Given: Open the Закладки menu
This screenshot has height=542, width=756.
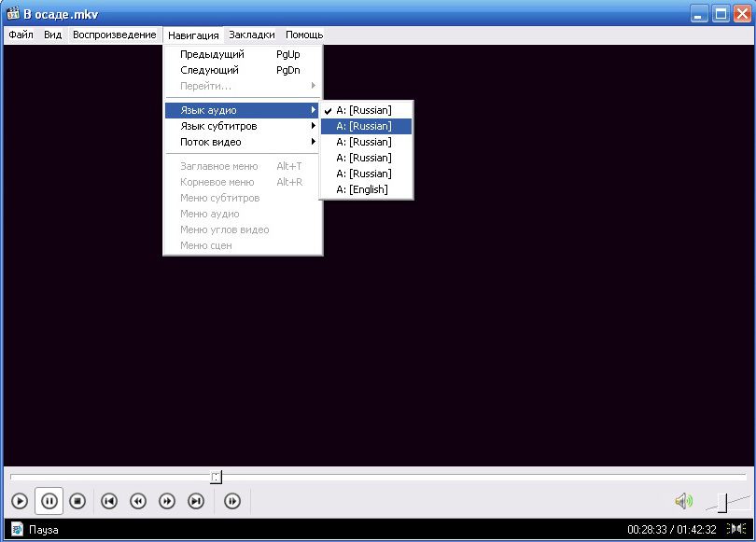Looking at the screenshot, I should (x=252, y=35).
